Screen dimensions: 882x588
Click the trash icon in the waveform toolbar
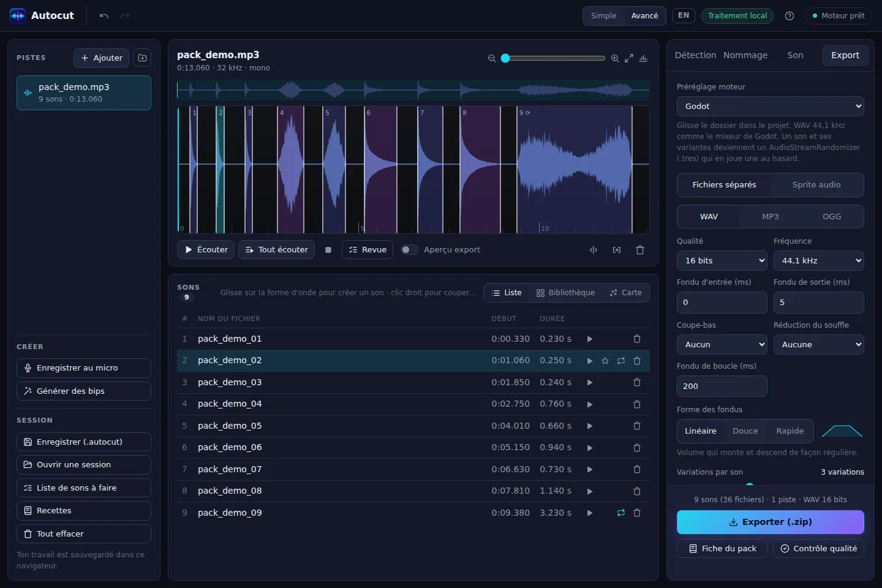click(x=640, y=250)
